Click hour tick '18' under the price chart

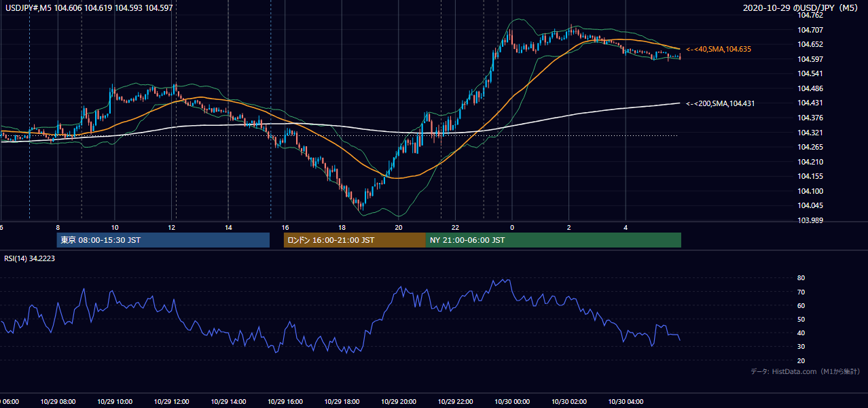click(x=342, y=227)
